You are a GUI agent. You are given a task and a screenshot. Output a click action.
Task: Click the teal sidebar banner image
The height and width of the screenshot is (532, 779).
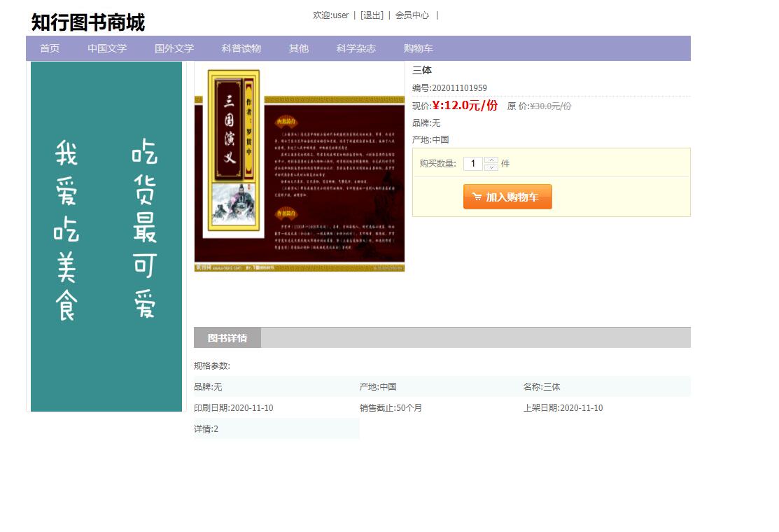coord(106,236)
